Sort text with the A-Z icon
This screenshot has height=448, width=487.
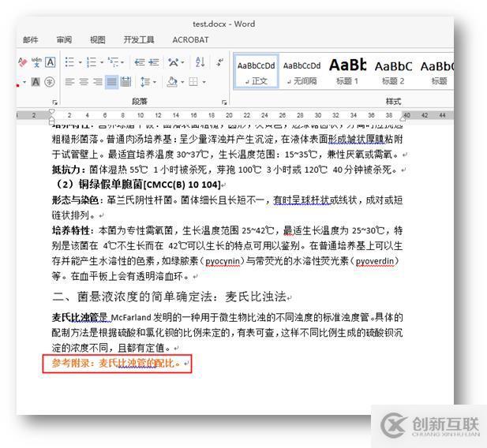pyautogui.click(x=200, y=62)
